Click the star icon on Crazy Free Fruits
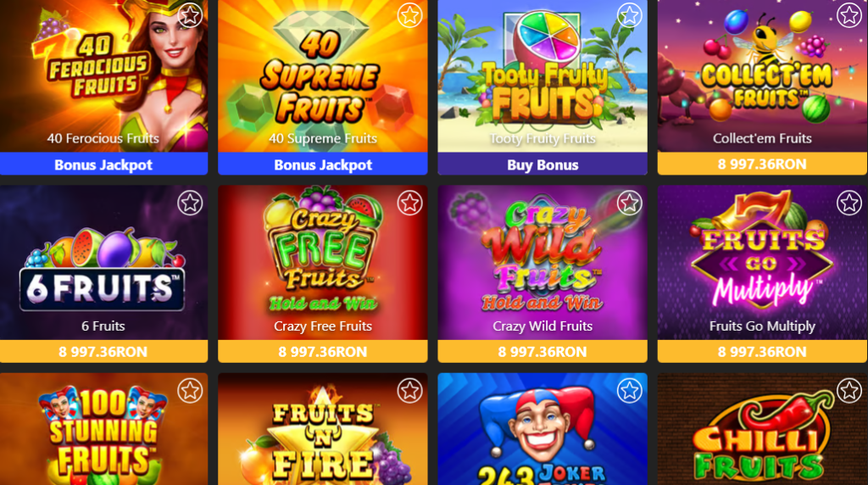Viewport: 868px width, 485px height. coord(409,203)
